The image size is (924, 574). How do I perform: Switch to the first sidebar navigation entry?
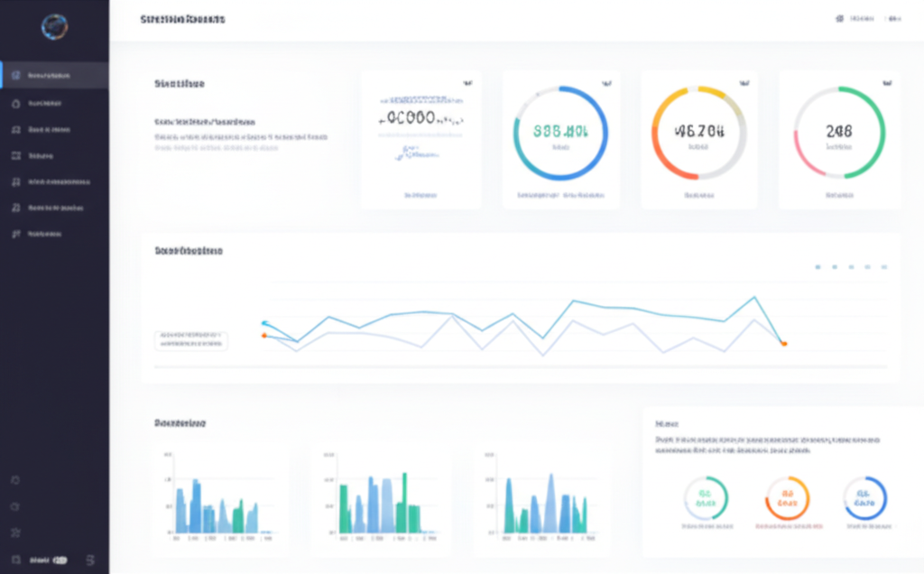tap(54, 75)
